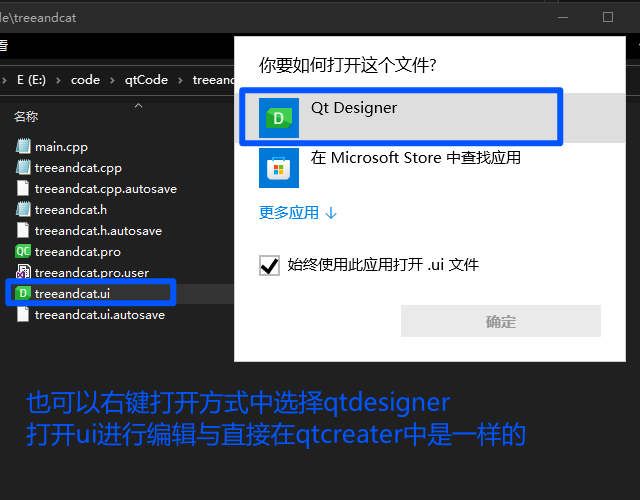Go to qtCode folder breadcrumb
Viewport: 640px width, 500px height.
pyautogui.click(x=146, y=80)
